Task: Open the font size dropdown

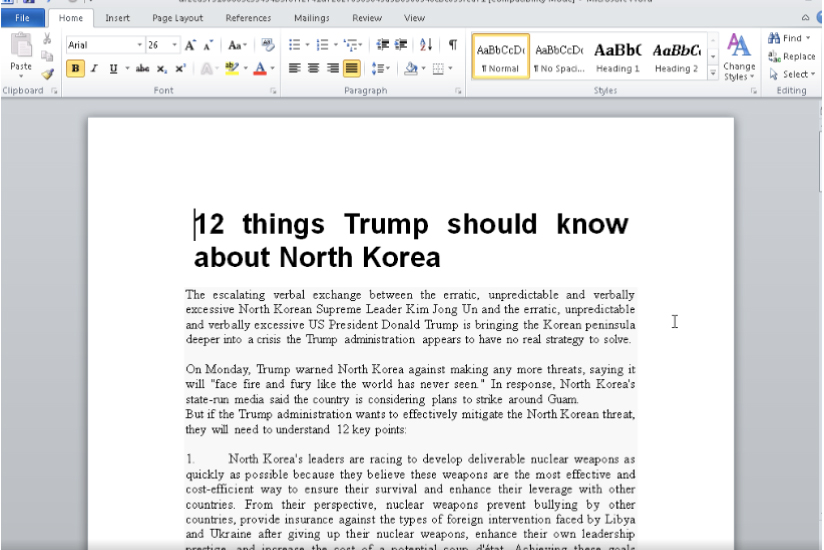Action: pyautogui.click(x=174, y=45)
